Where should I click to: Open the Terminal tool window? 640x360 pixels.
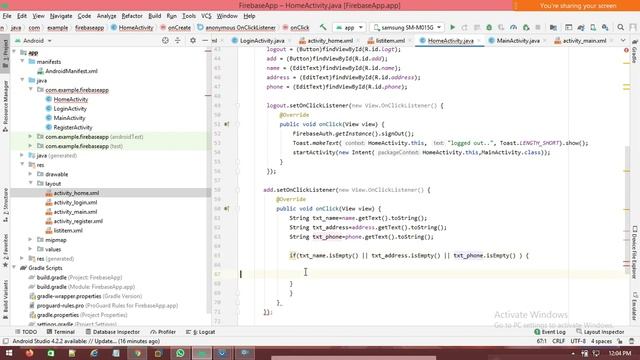pyautogui.click(x=61, y=332)
